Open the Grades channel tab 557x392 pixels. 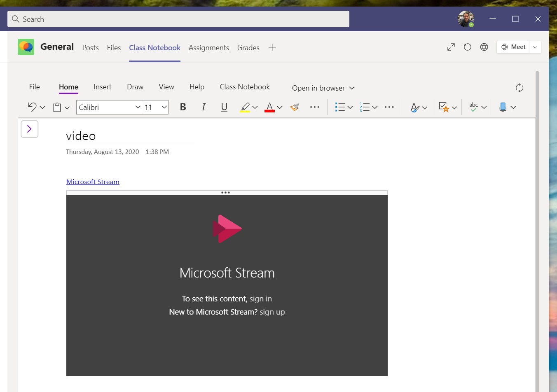pos(248,48)
